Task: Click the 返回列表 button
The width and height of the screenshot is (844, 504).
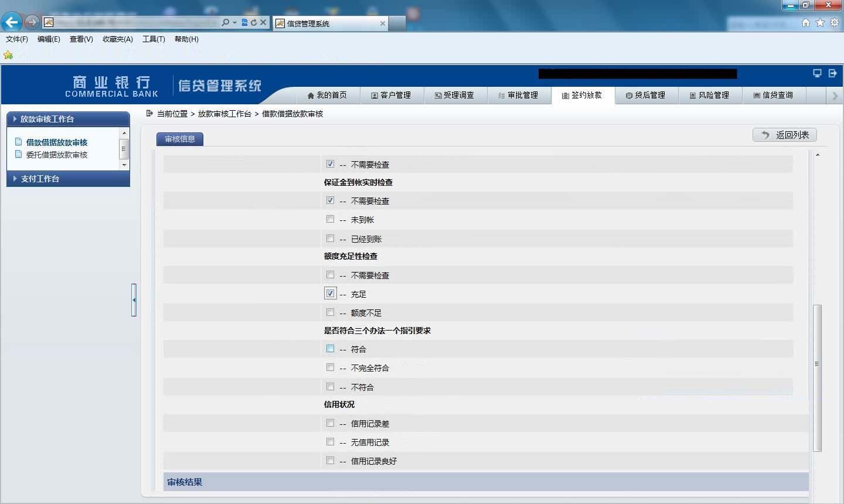Action: click(x=784, y=135)
